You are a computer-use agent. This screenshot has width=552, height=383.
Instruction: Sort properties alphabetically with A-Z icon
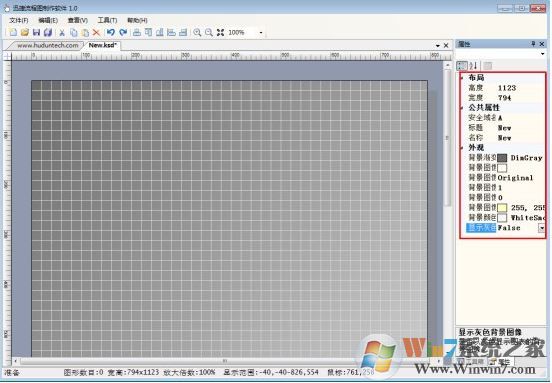coord(473,65)
